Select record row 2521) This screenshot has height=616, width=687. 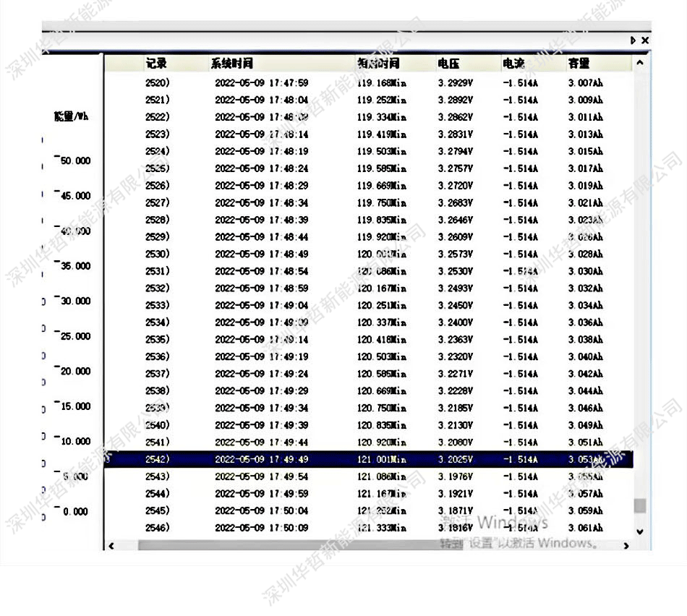[x=369, y=100]
